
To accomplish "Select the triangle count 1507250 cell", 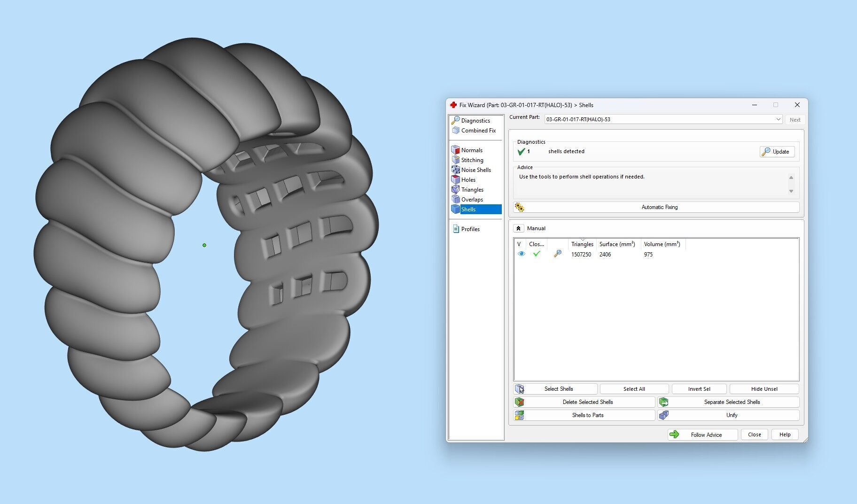I will tap(581, 255).
